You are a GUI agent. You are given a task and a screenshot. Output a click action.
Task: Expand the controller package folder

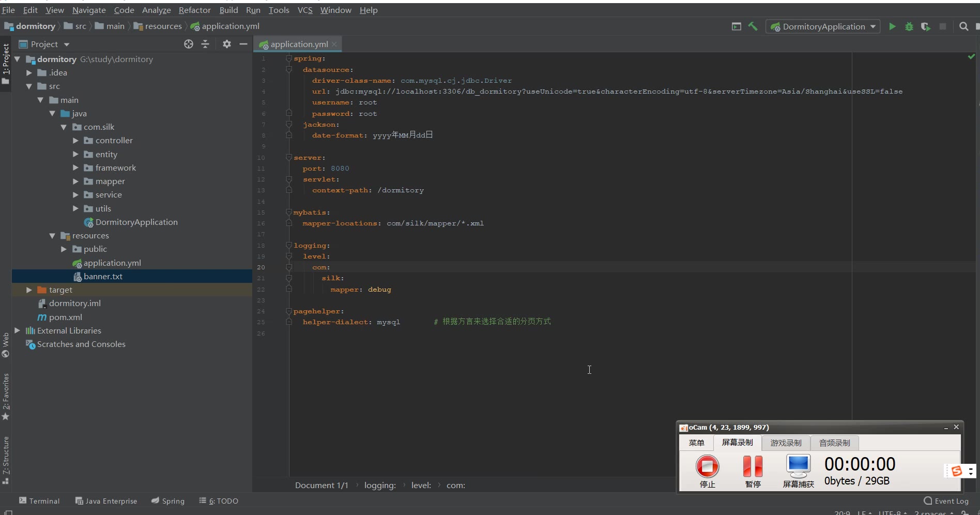(x=75, y=141)
